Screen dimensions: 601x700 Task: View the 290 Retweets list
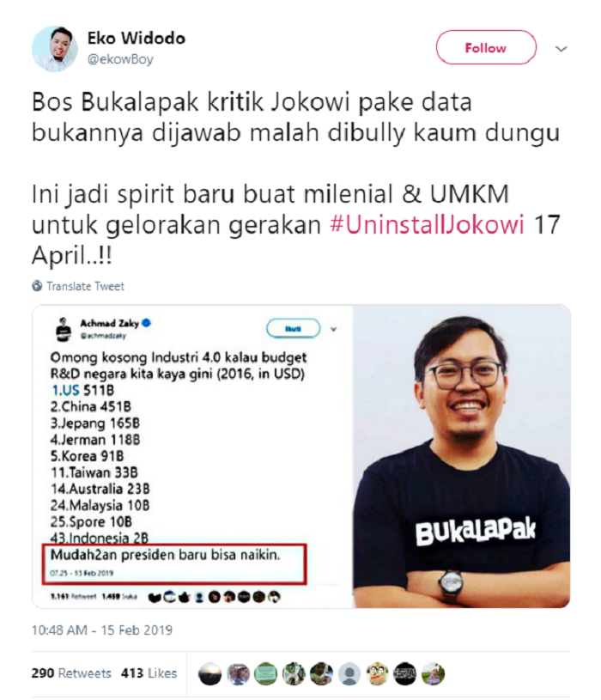tap(71, 673)
